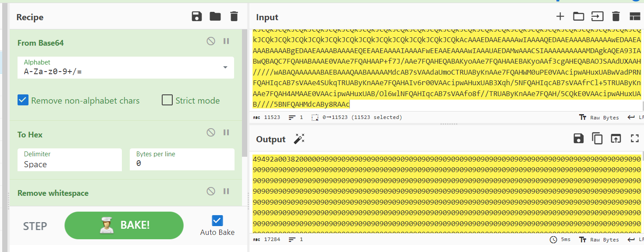The width and height of the screenshot is (644, 252).
Task: Click output length 17284 status
Action: click(x=267, y=240)
